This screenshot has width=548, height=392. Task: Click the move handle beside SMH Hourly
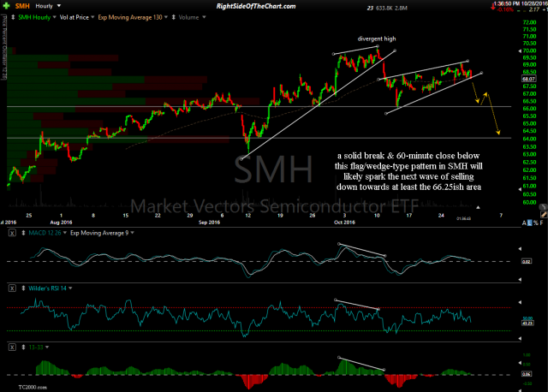(x=14, y=17)
